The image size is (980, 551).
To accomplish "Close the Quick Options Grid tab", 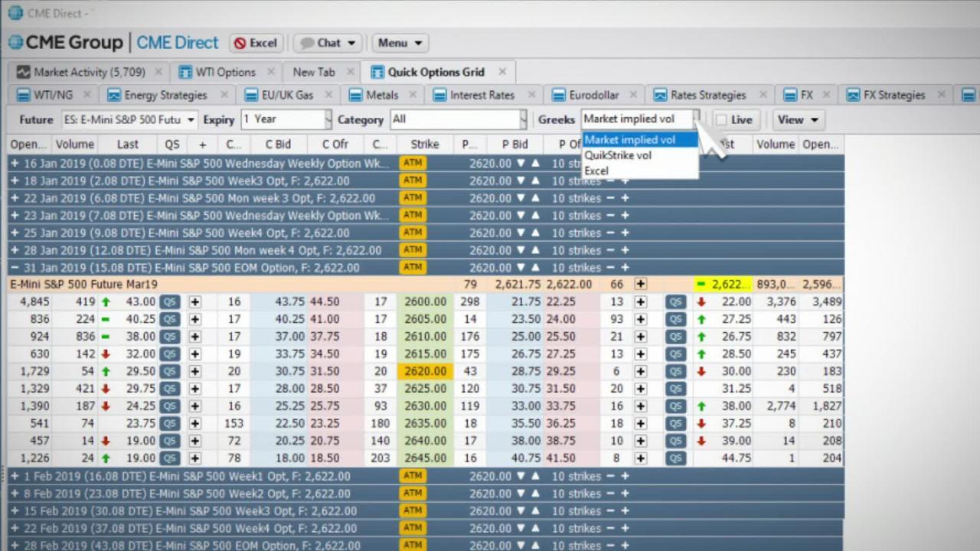I will 502,72.
